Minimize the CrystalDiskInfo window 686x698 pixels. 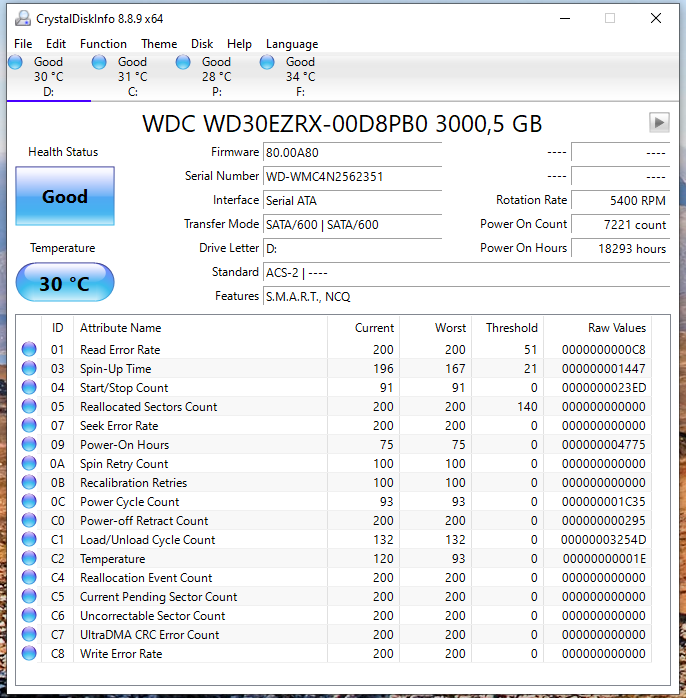coord(565,18)
